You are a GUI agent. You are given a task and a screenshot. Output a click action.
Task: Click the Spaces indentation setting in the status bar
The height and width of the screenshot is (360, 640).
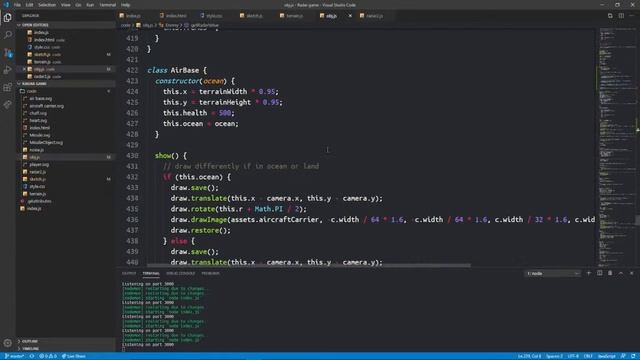click(x=554, y=356)
